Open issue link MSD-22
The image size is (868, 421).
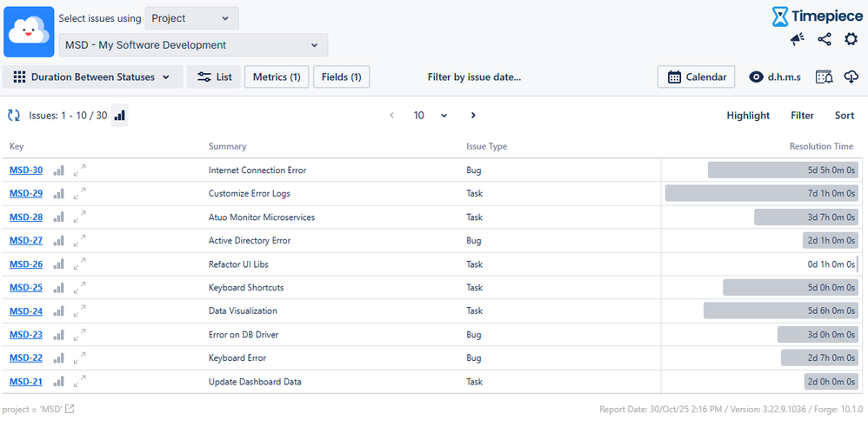click(26, 358)
